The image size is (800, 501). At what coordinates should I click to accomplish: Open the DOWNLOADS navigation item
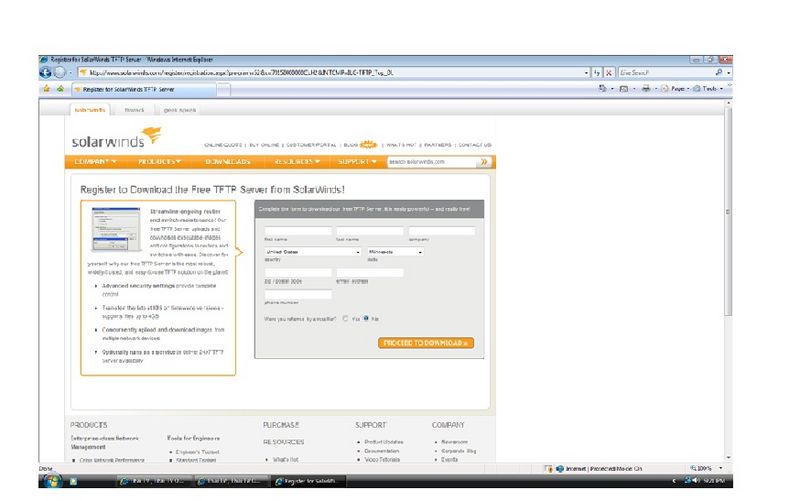pos(228,162)
